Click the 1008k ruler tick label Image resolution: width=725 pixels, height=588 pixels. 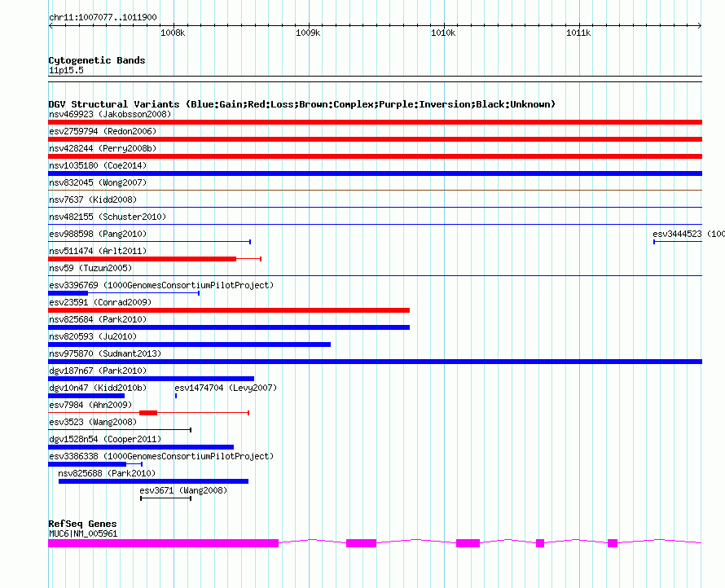click(x=173, y=33)
